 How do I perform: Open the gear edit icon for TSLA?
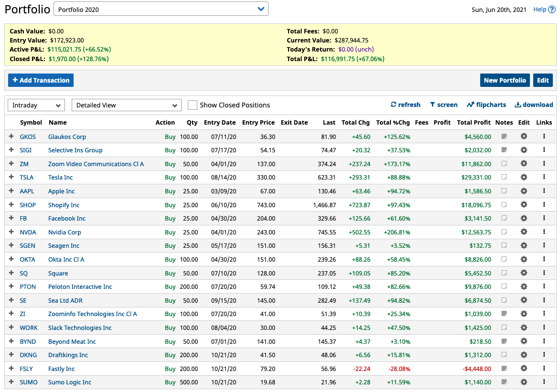coord(524,177)
